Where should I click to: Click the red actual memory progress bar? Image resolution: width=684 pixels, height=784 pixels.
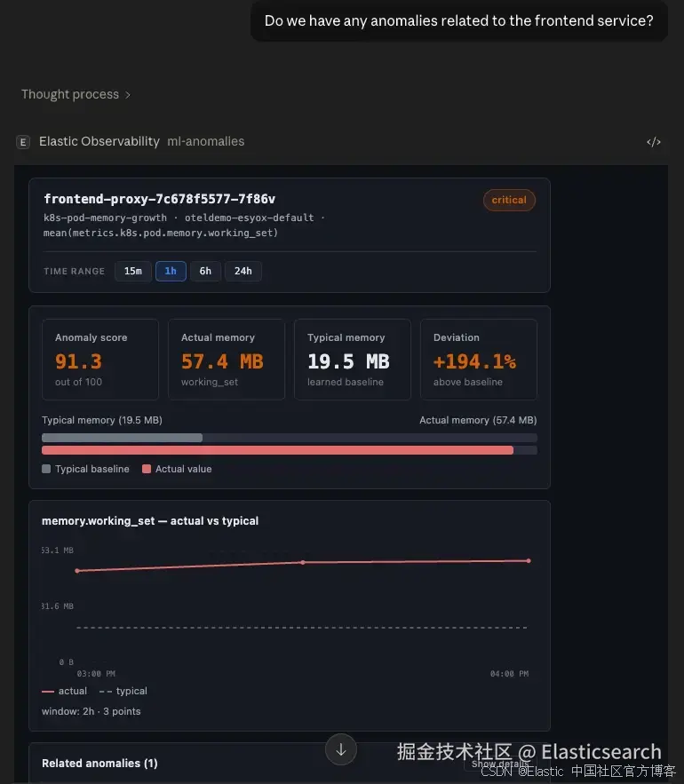click(277, 450)
